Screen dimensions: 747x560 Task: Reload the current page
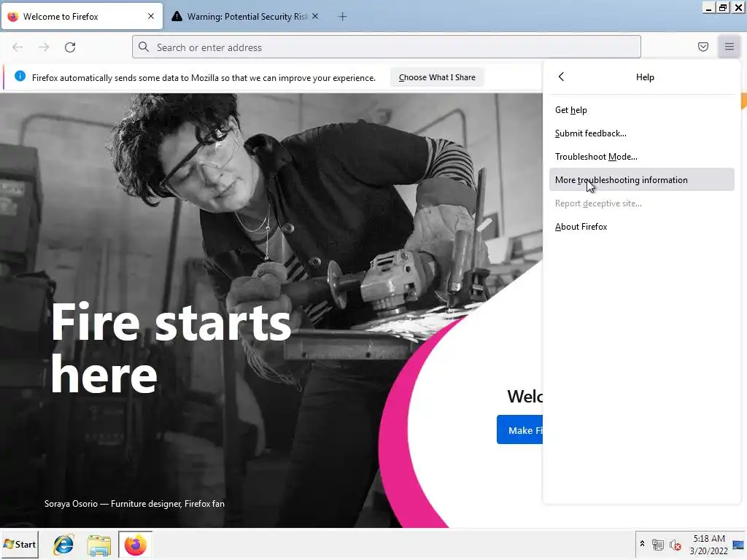pos(70,47)
